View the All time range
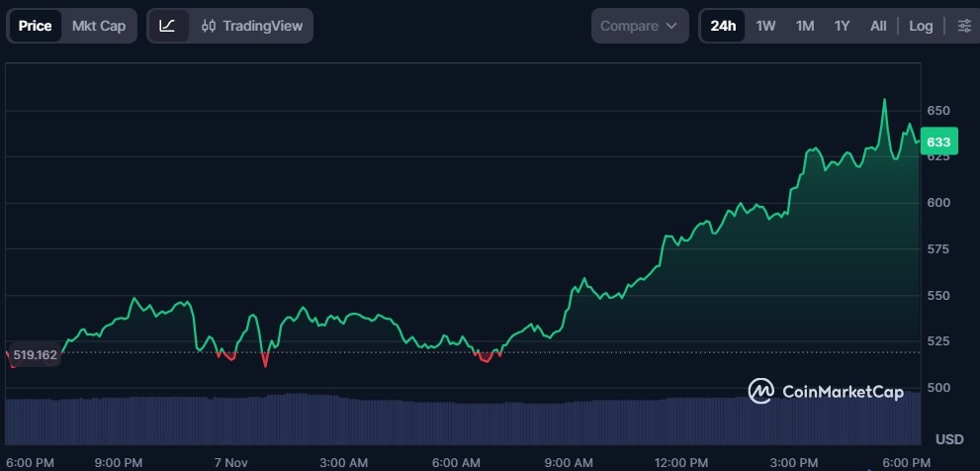The width and height of the screenshot is (980, 471). pyautogui.click(x=878, y=26)
